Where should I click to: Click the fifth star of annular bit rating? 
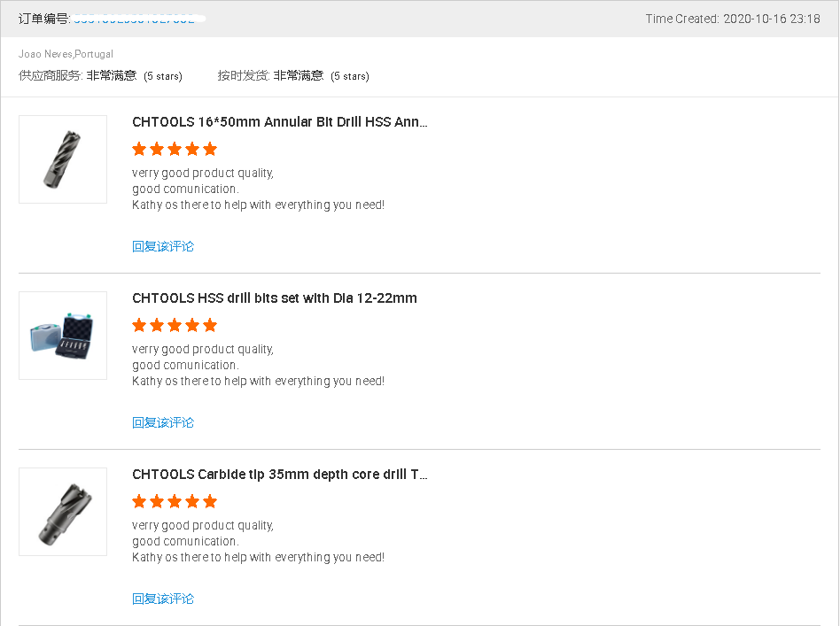(x=210, y=149)
